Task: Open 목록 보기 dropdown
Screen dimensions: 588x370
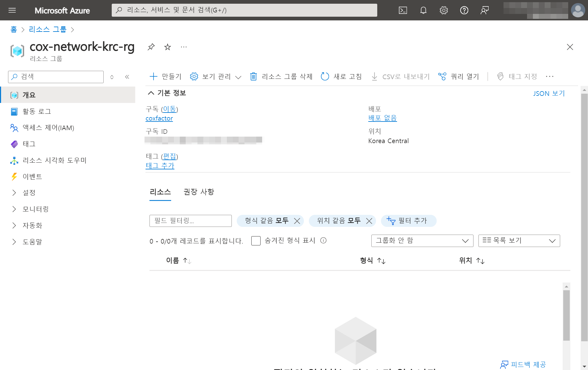Action: tap(519, 241)
